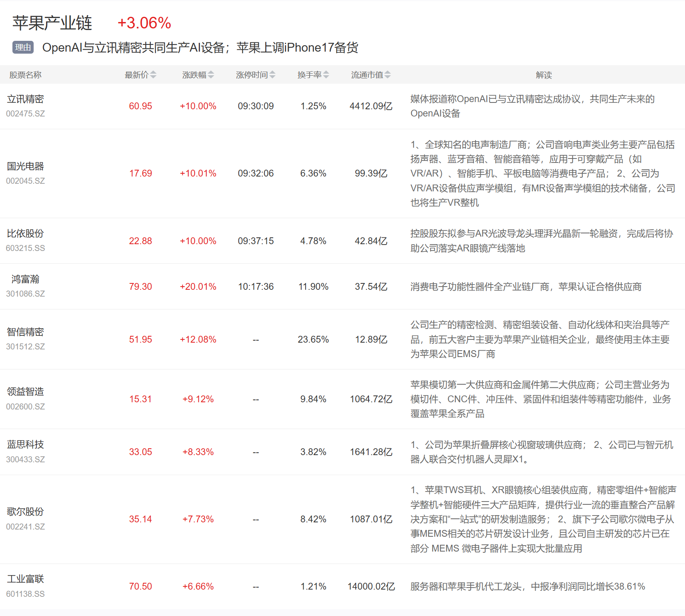Screen dimensions: 685x616
Task: Sort by 流通市值 column arrow icon
Action: click(387, 75)
